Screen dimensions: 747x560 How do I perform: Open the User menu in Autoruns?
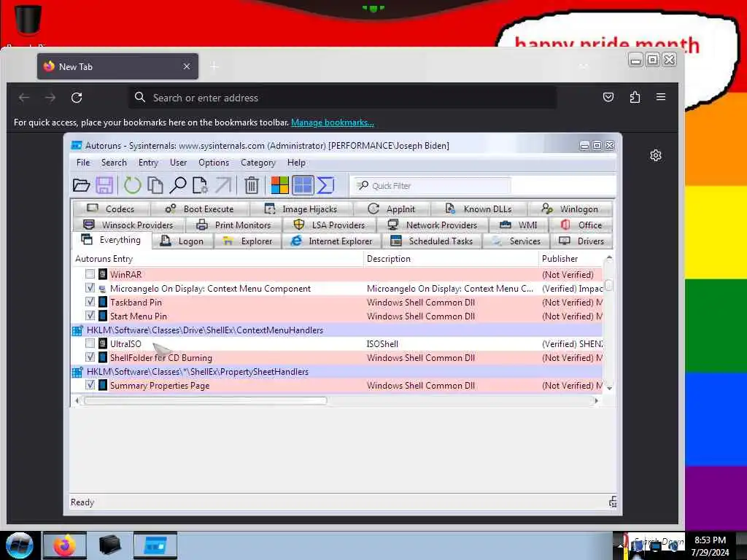click(178, 163)
